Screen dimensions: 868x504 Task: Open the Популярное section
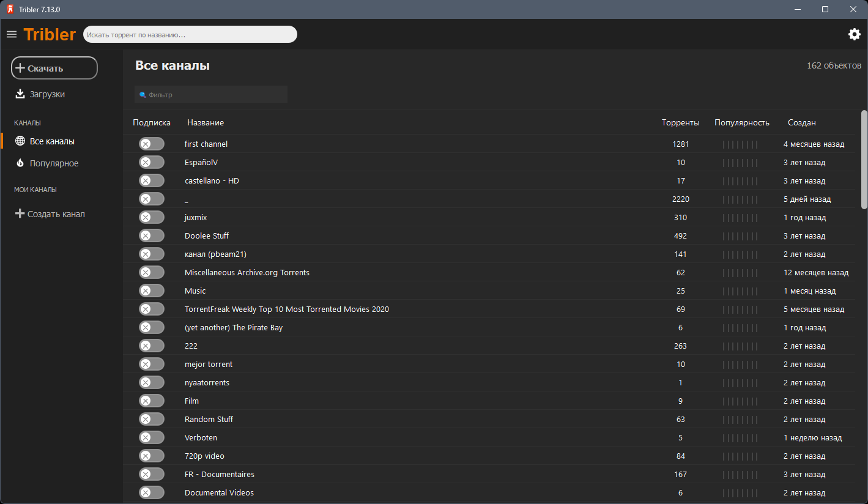coord(54,163)
